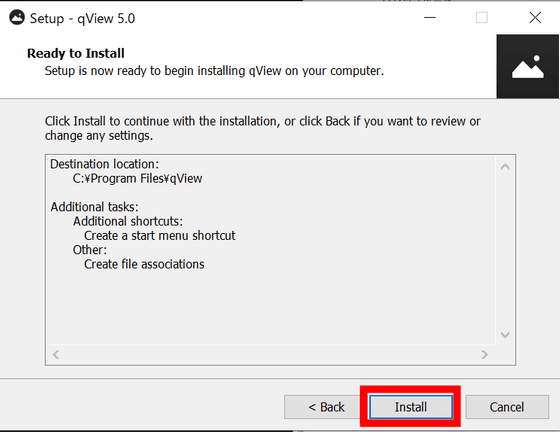Minimize the qView Setup window
The width and height of the screenshot is (560, 432).
pyautogui.click(x=430, y=17)
